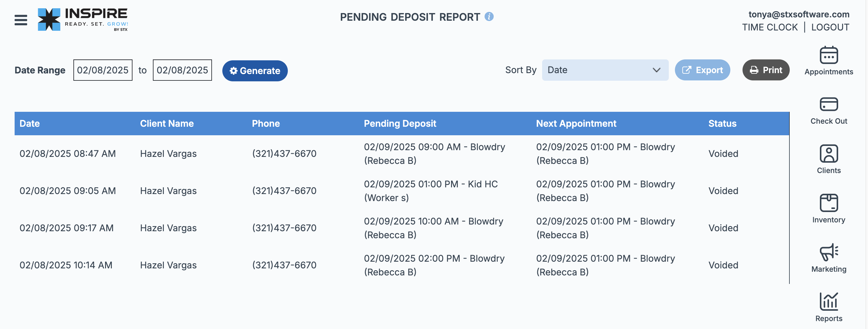This screenshot has width=868, height=329.
Task: Click the Generate button
Action: (255, 71)
